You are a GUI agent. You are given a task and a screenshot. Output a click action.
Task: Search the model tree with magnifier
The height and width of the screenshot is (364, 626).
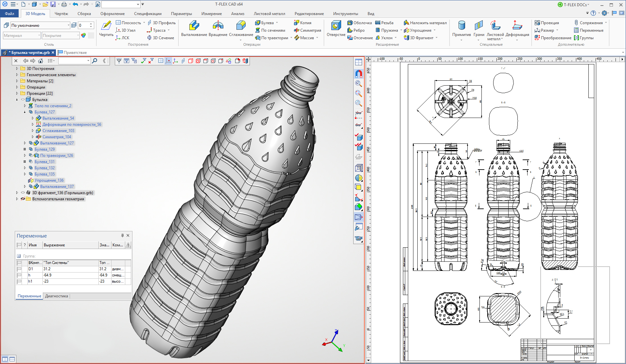[x=95, y=61]
